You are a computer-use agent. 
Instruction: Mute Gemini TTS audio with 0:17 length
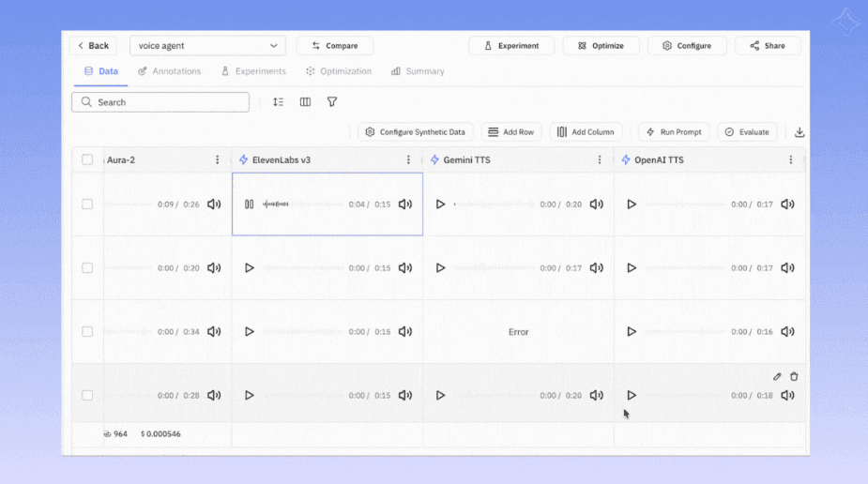click(x=596, y=267)
